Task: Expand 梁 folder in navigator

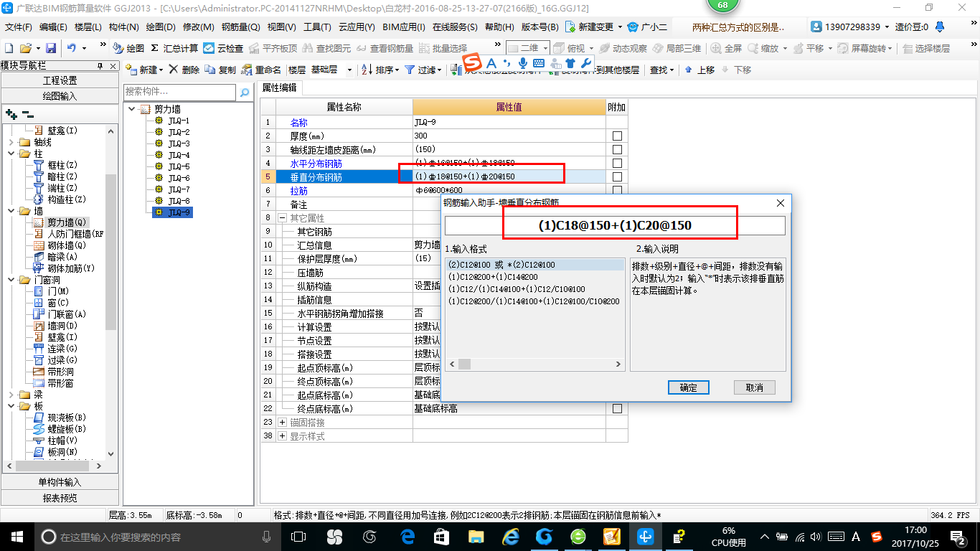Action: point(11,395)
